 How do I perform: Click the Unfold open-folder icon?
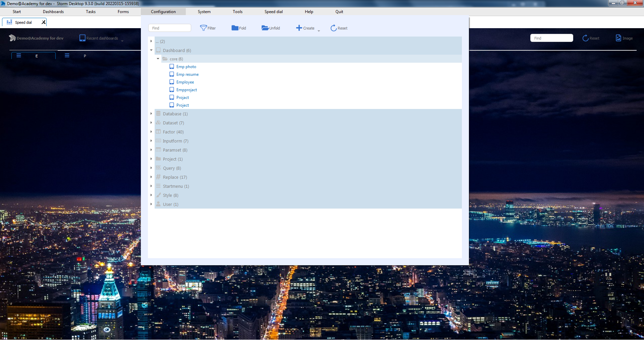point(265,28)
